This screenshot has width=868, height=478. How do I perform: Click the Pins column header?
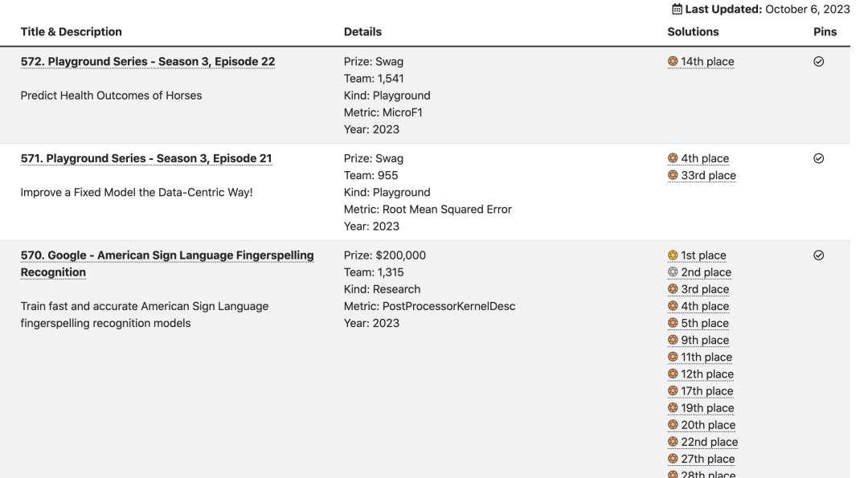click(825, 32)
